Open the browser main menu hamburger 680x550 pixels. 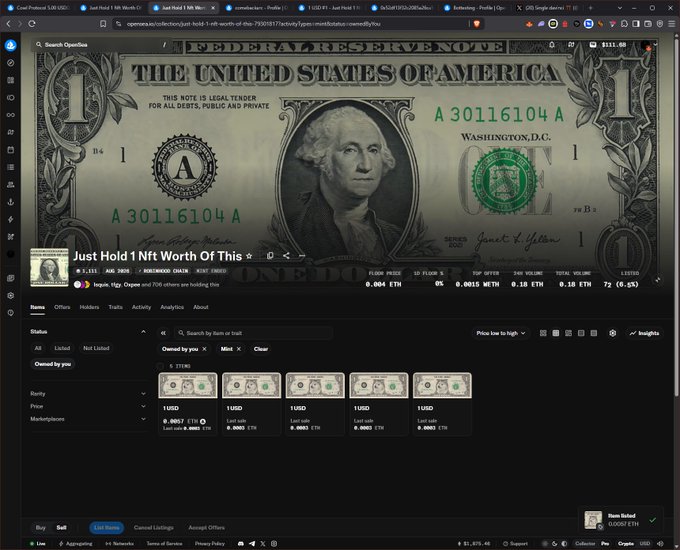(671, 24)
